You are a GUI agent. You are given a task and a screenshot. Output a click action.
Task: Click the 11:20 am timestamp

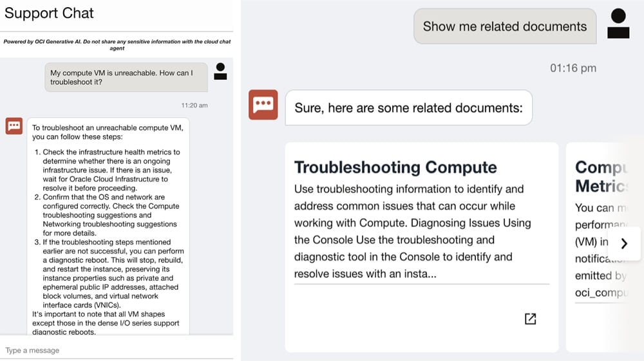(x=194, y=106)
